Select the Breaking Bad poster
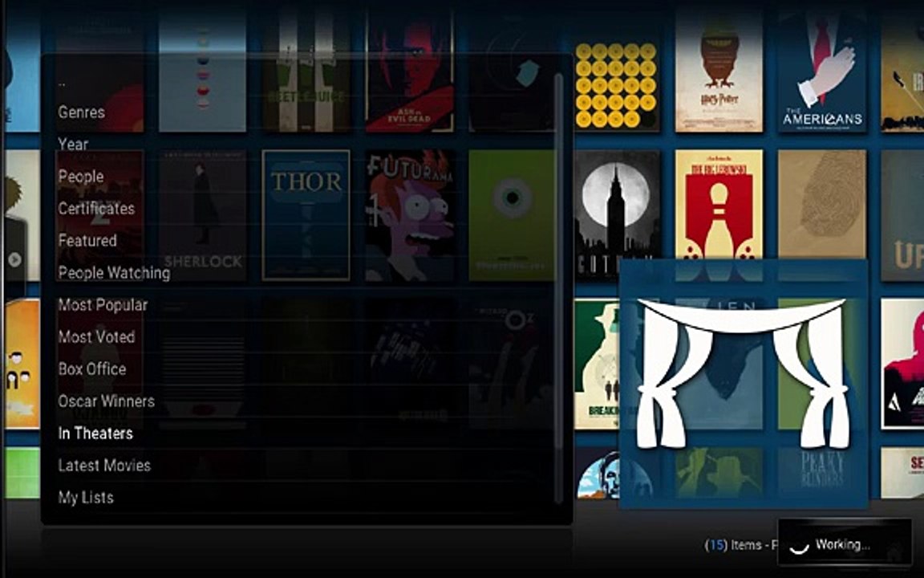 [x=597, y=364]
